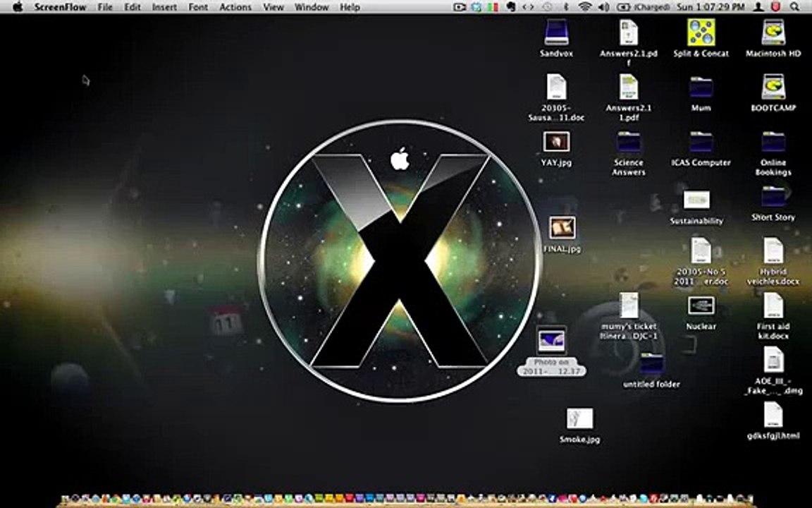Select the Nuclear file icon
Screen dimensions: 812x508
(x=701, y=306)
